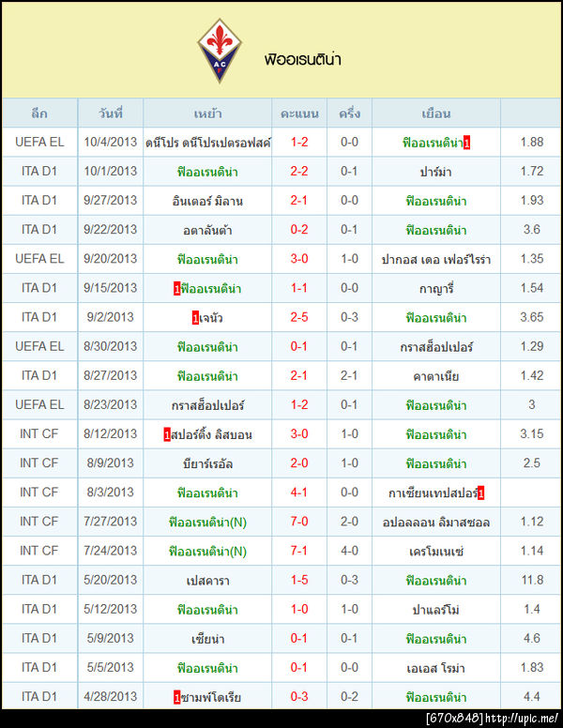This screenshot has height=728, width=563.
Task: Click the คาตาเนีย team name
Action: pyautogui.click(x=435, y=376)
